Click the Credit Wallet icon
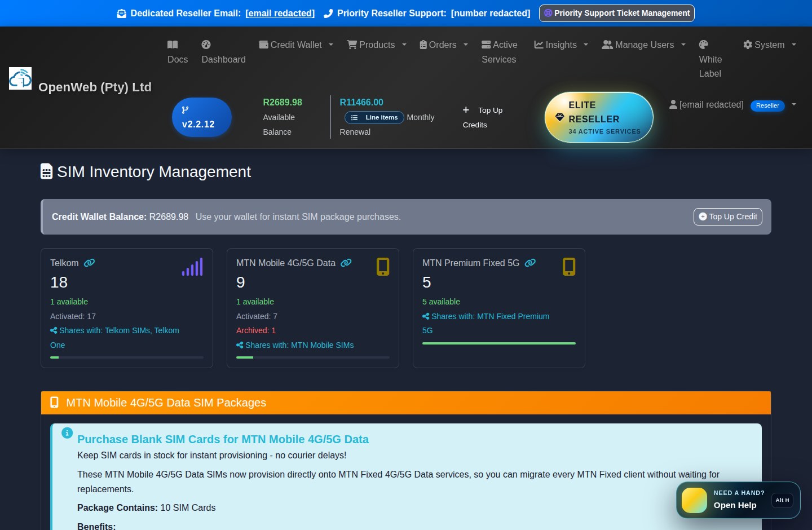 coord(263,45)
